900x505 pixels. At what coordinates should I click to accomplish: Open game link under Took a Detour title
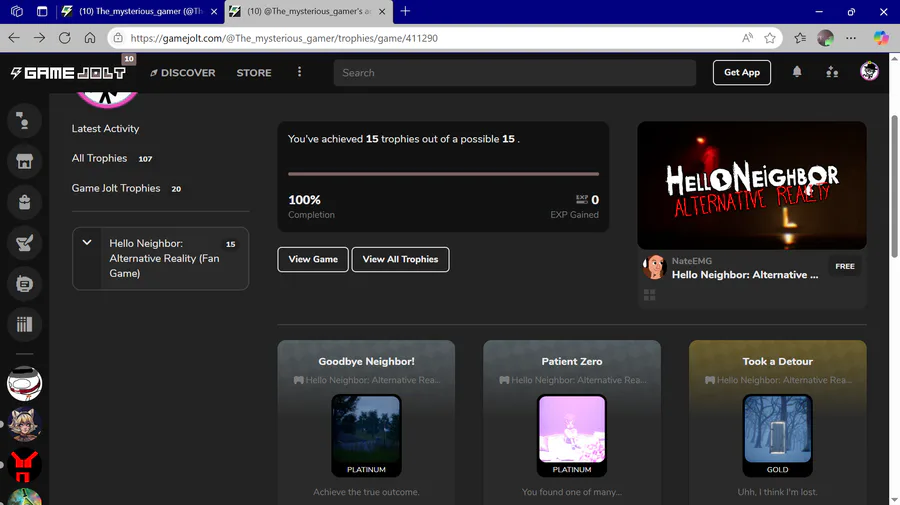pyautogui.click(x=778, y=380)
